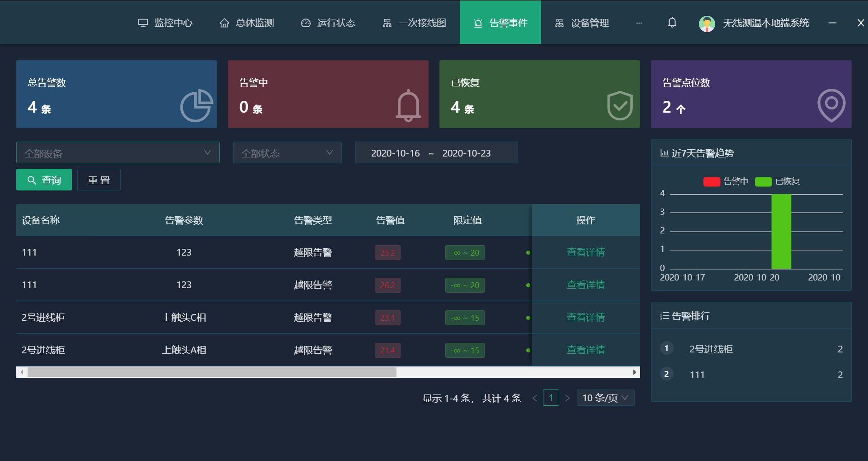
Task: Open the 监控中心 navigation icon
Action: [x=143, y=22]
